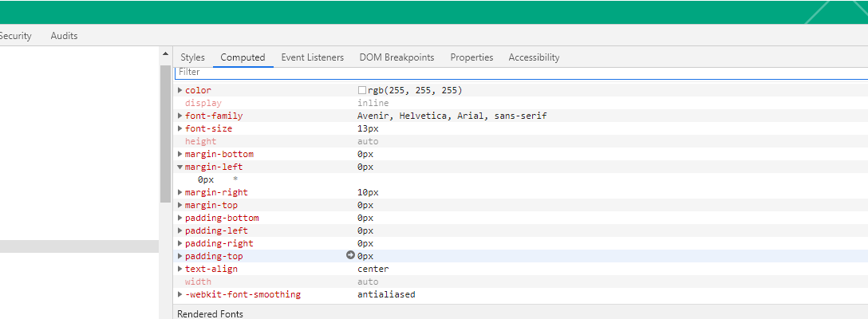
Task: Click the white color swatch beside rgb(255, 255, 255)
Action: pyautogui.click(x=362, y=90)
